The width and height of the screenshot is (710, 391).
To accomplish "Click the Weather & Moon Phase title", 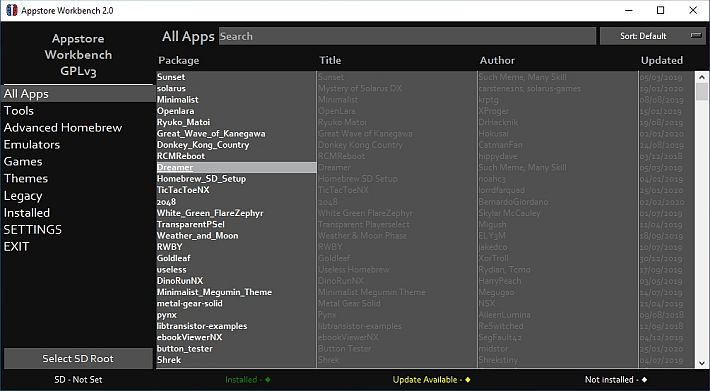I will pos(363,236).
